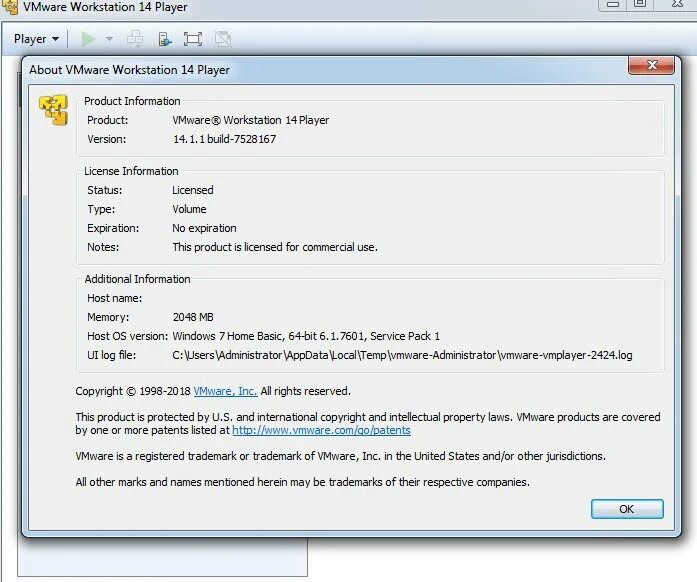Click Send Ctrl+Alt+Del toolbar icon

pos(135,39)
